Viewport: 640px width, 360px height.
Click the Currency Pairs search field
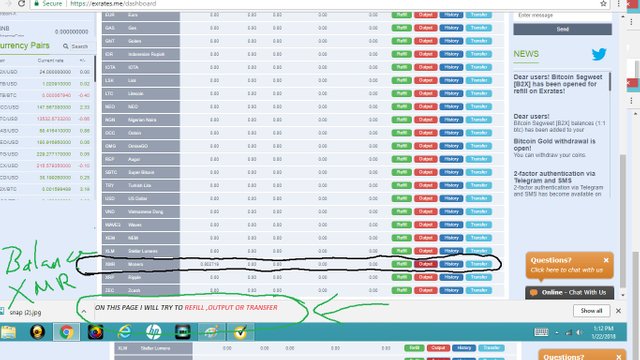(x=80, y=46)
